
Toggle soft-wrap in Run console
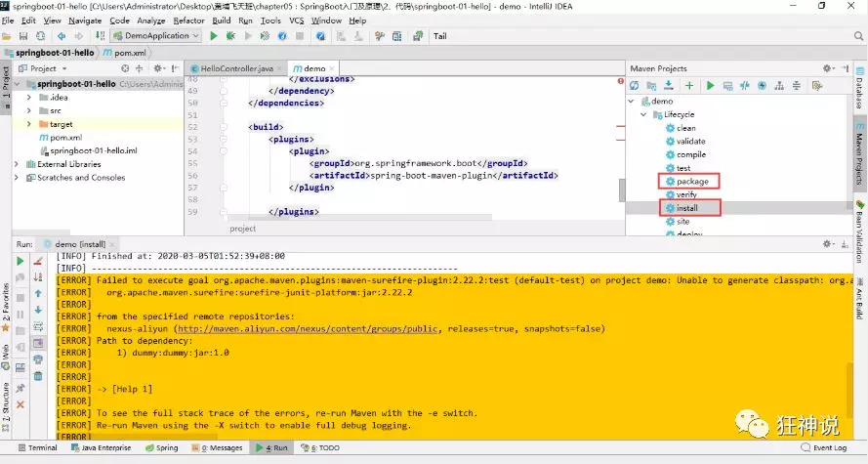[38, 326]
